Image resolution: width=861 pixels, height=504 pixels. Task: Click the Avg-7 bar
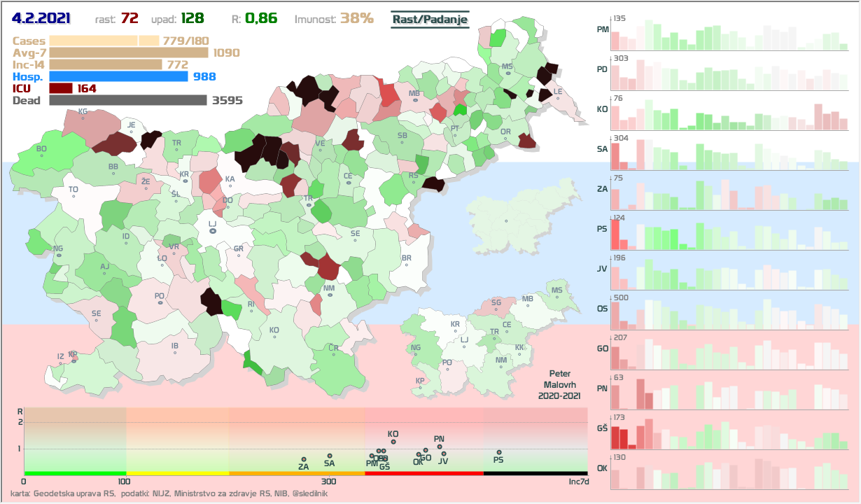coord(128,52)
